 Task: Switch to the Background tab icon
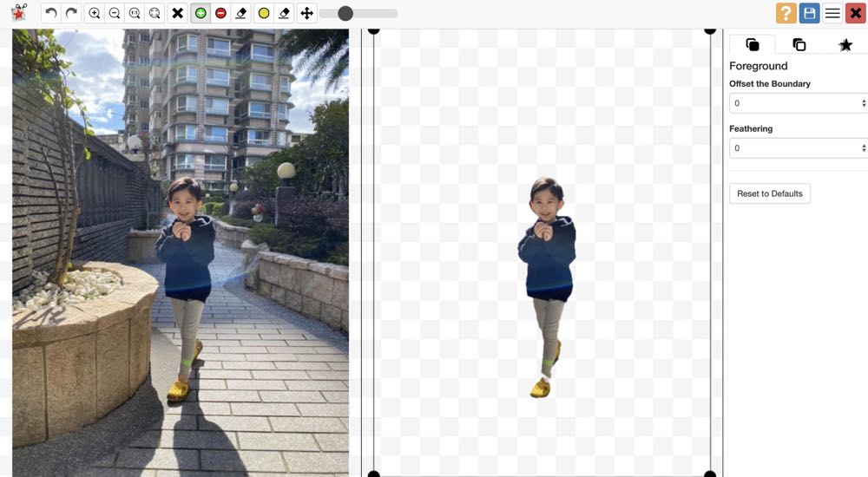(x=799, y=44)
